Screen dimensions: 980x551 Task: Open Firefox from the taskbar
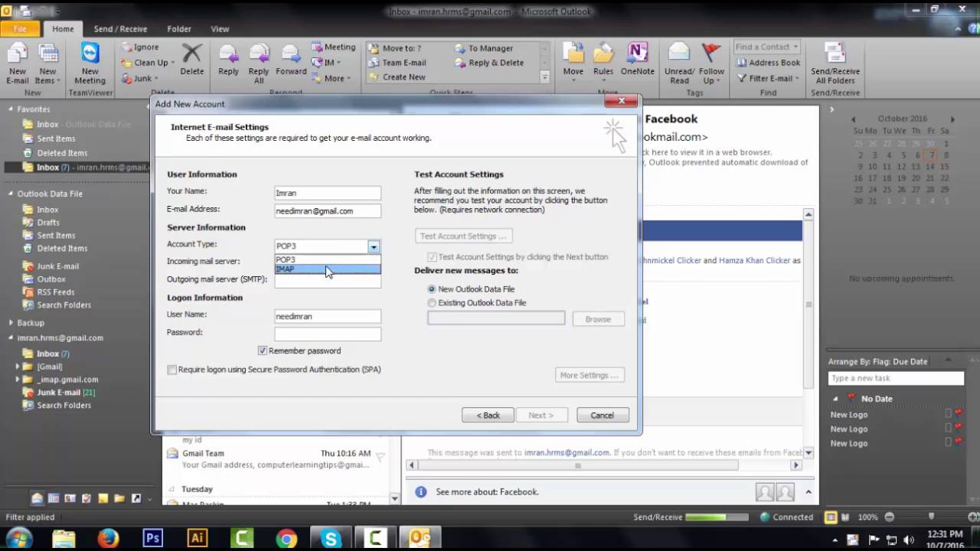109,538
